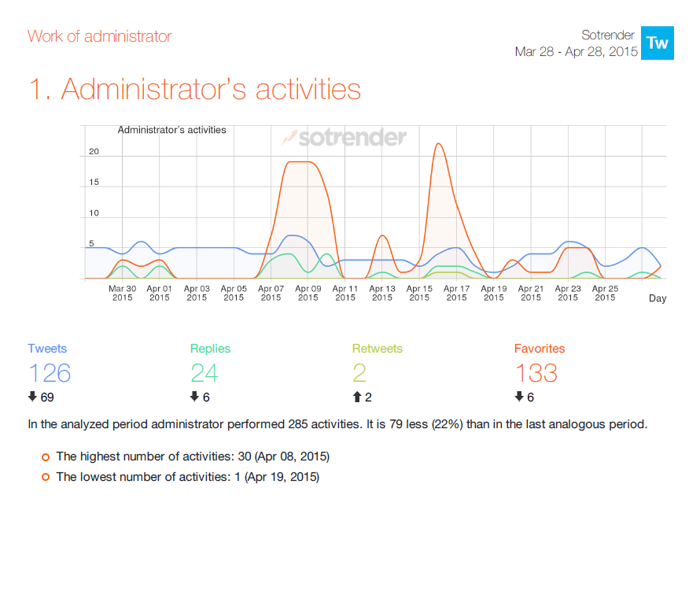Click the Mar 28 - Apr 28, 2015 date range

[x=576, y=52]
